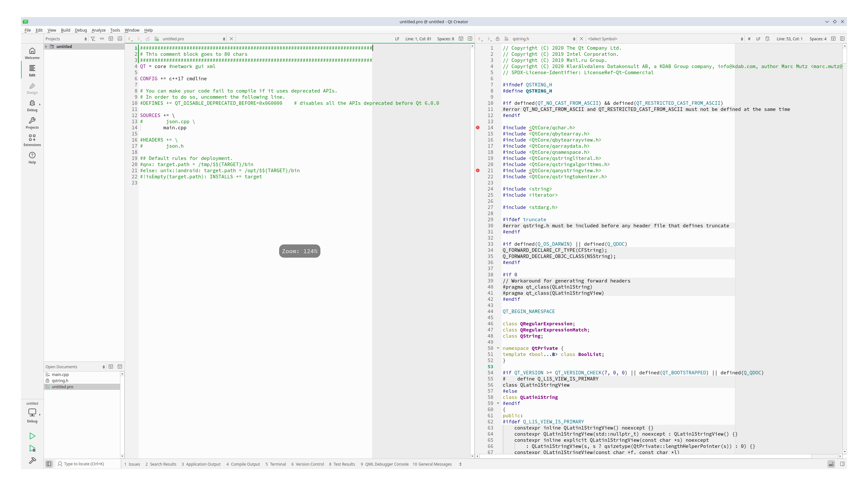
Task: Open the Tools menu
Action: tap(115, 30)
